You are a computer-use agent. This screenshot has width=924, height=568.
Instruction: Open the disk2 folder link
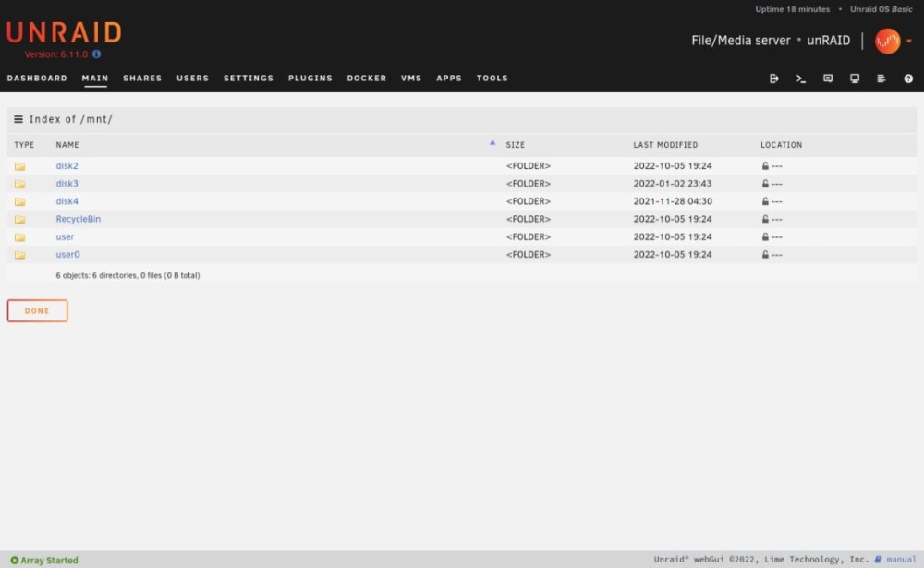point(67,165)
